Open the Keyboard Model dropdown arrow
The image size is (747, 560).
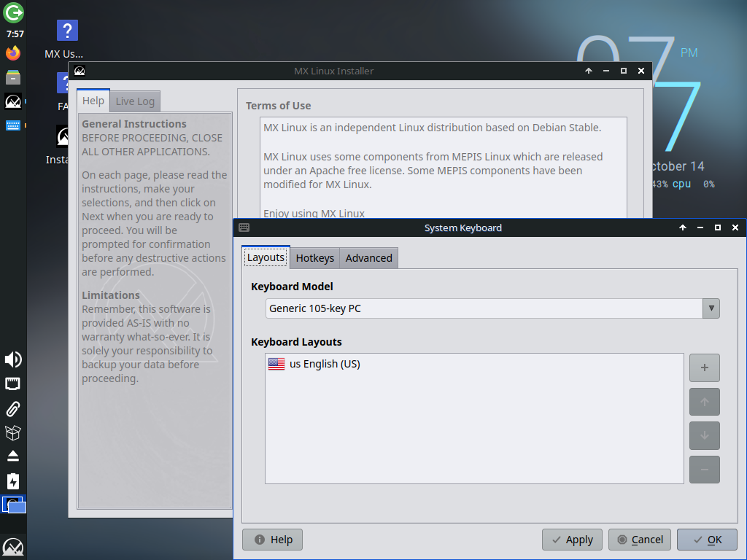[711, 308]
